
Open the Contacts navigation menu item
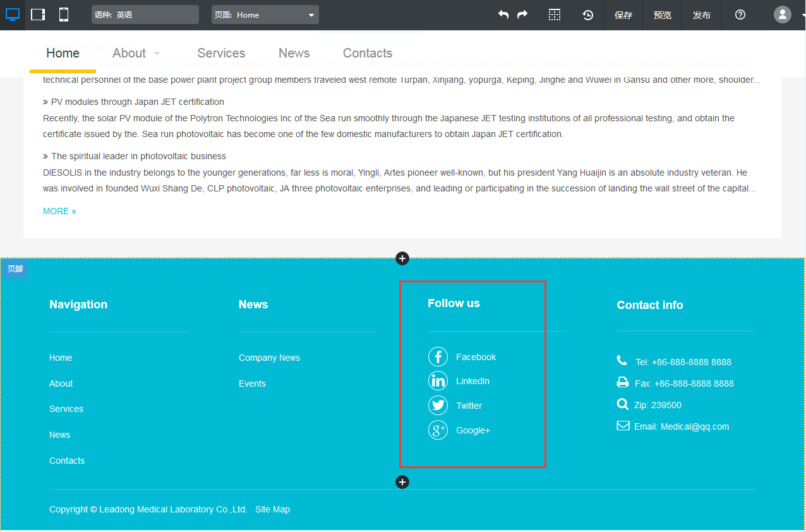click(367, 53)
